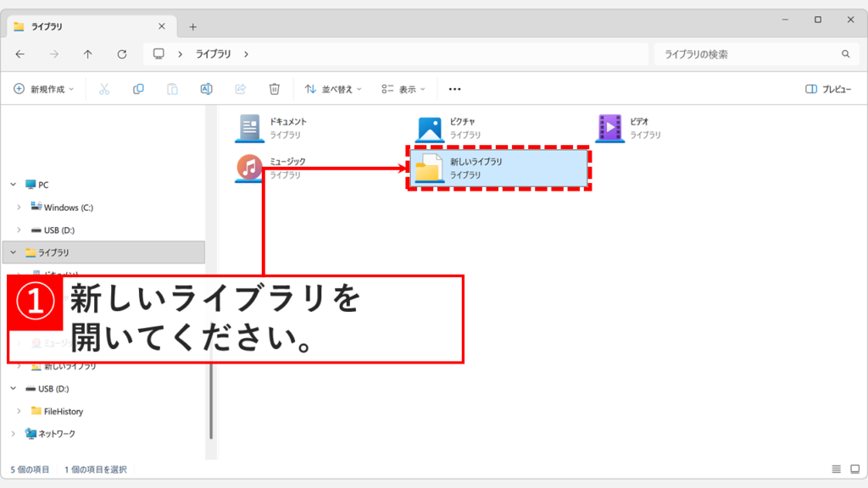Go up one folder level
This screenshot has width=868, height=488.
coord(87,54)
